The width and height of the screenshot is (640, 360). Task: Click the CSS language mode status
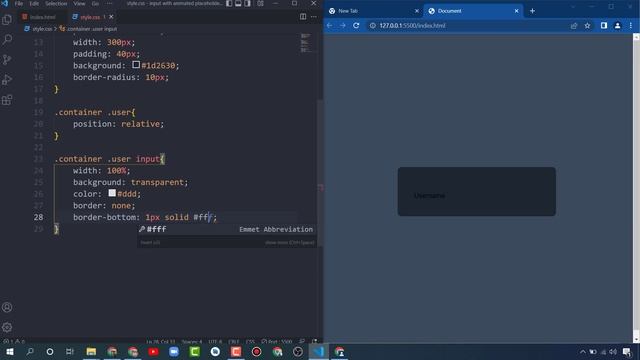[250, 341]
